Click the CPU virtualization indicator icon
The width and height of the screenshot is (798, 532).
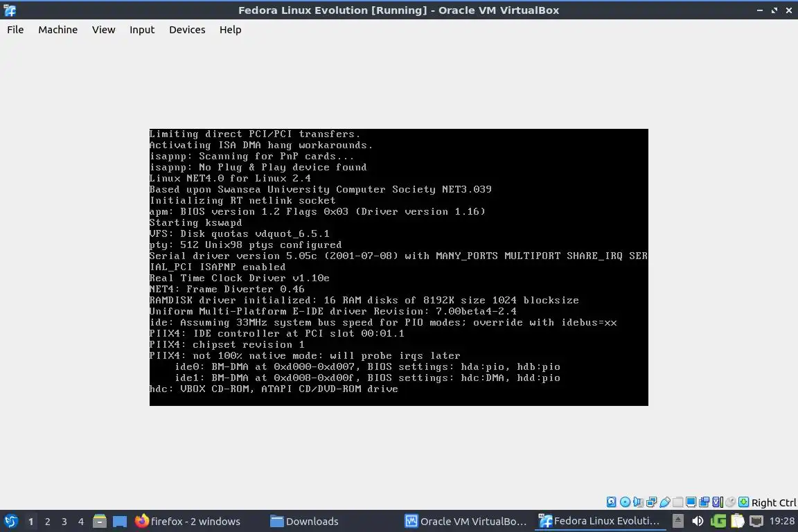[x=718, y=502]
